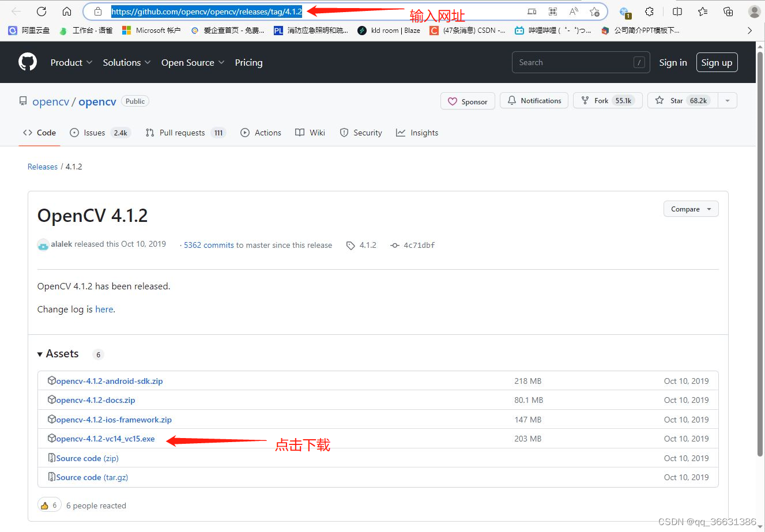765x532 pixels.
Task: Star the opencv repository
Action: click(683, 101)
